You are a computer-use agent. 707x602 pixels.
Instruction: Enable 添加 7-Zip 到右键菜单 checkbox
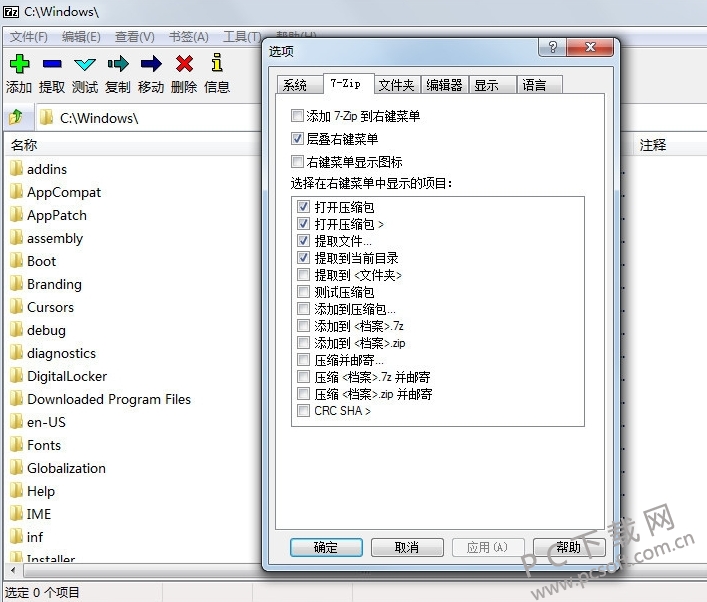tap(297, 115)
